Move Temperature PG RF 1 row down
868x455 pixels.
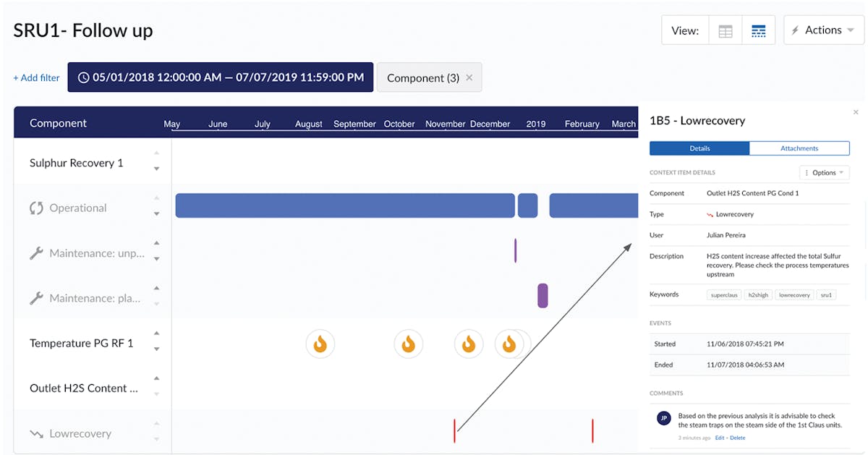[156, 349]
